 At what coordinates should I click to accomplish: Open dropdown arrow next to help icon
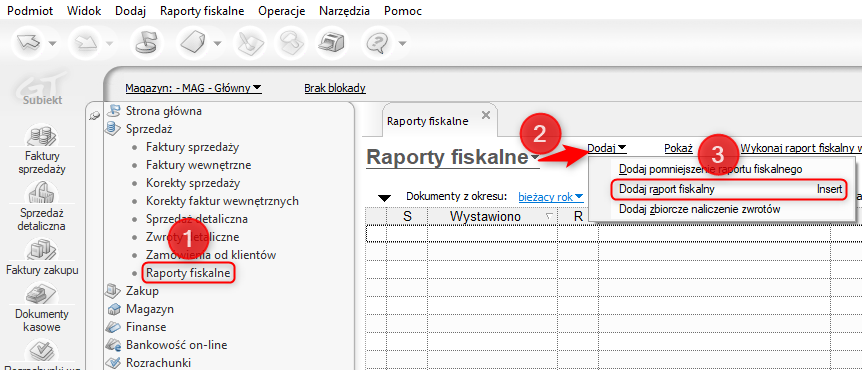point(402,43)
